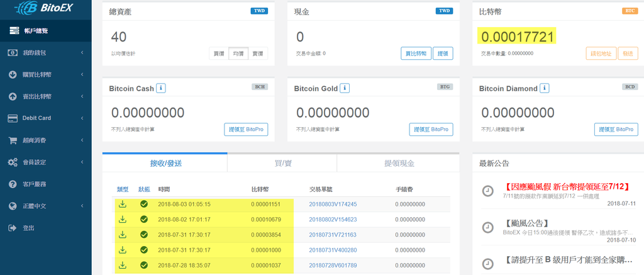Open 正體中文 language menu
The width and height of the screenshot is (644, 275).
pyautogui.click(x=45, y=206)
